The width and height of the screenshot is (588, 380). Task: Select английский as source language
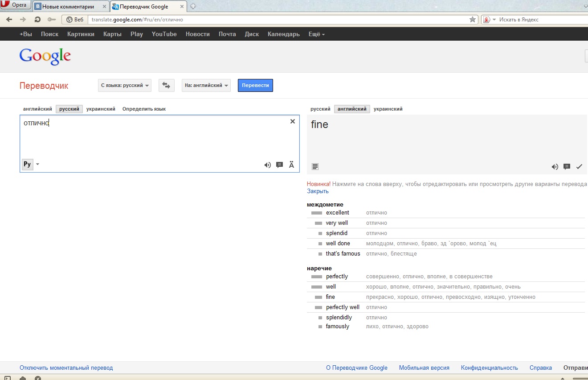click(x=37, y=109)
